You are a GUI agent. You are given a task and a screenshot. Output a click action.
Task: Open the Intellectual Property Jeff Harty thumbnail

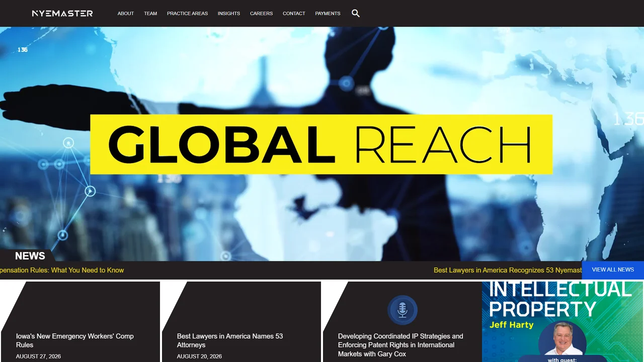[x=563, y=322]
